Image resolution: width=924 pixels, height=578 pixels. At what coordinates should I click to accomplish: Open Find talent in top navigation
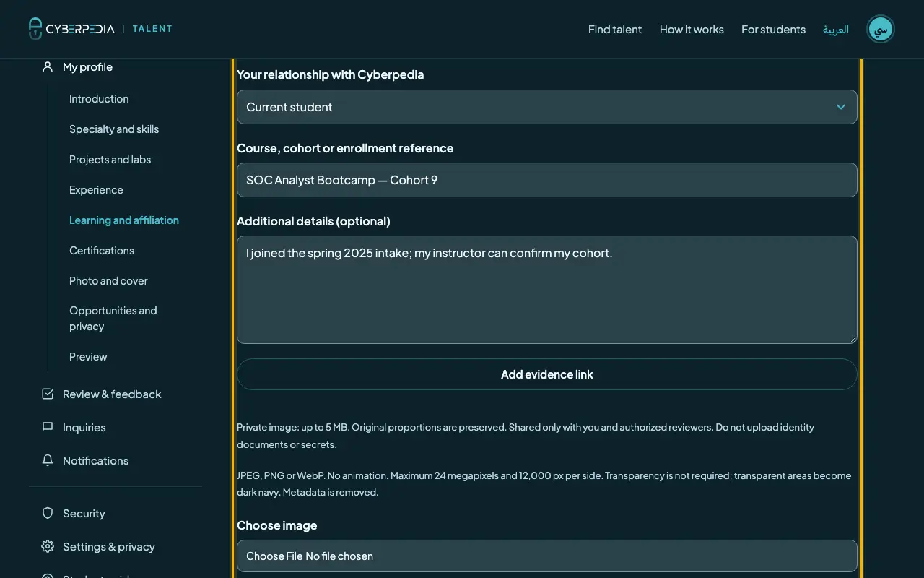pyautogui.click(x=615, y=29)
